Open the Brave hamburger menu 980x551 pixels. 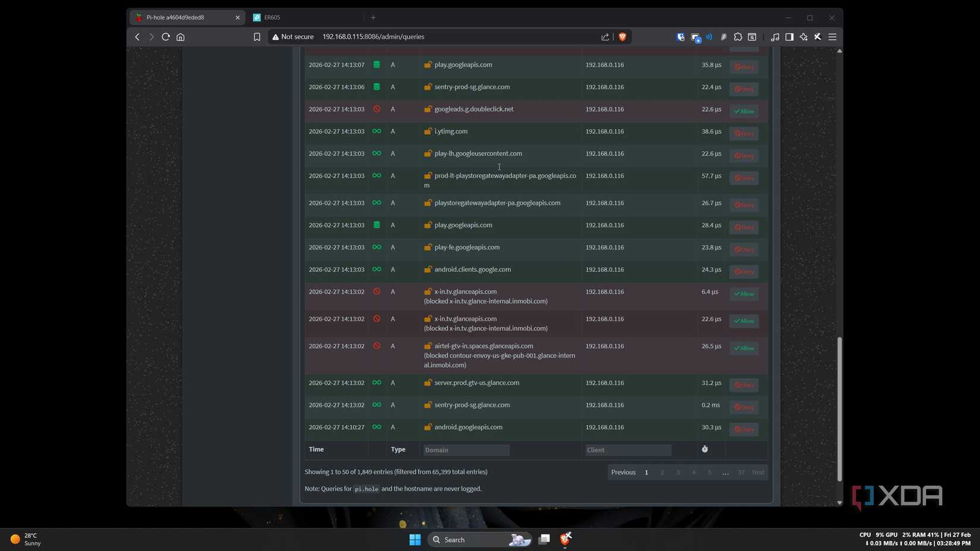point(832,37)
